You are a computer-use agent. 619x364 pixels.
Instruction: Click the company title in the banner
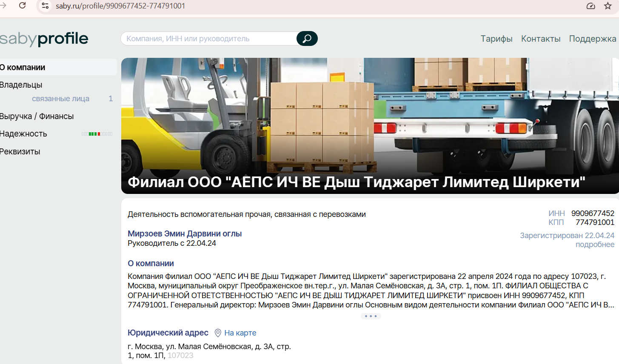pos(357,182)
